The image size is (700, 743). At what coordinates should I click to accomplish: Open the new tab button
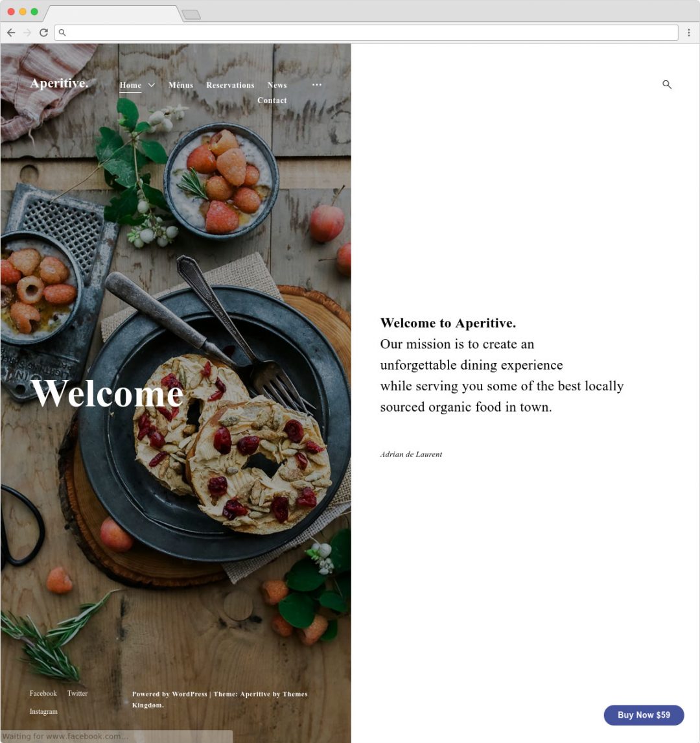[191, 15]
